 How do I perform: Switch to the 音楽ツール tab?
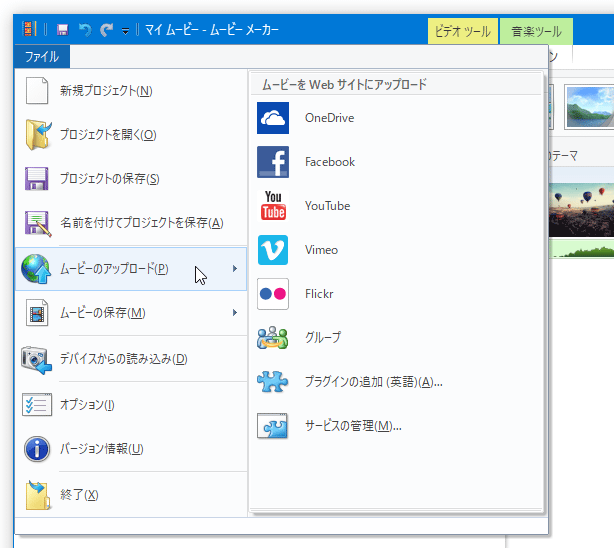coord(536,31)
